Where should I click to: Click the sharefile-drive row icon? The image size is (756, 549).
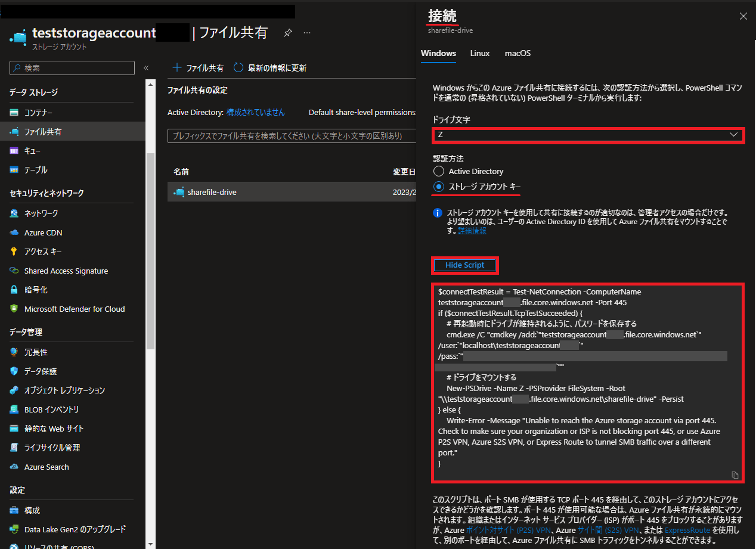(179, 192)
